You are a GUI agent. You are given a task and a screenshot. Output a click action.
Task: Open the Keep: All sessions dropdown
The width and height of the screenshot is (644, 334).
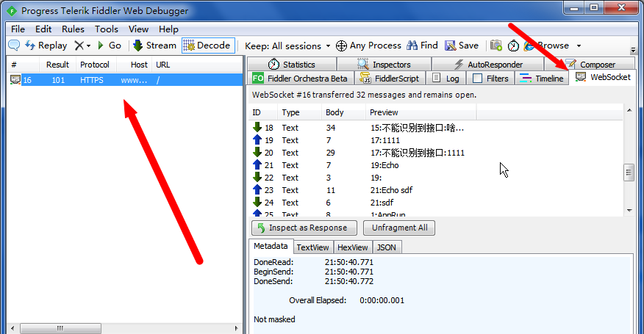pyautogui.click(x=287, y=46)
